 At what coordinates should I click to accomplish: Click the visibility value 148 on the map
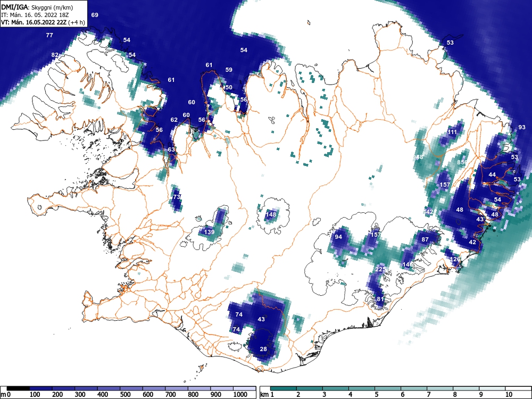(271, 214)
